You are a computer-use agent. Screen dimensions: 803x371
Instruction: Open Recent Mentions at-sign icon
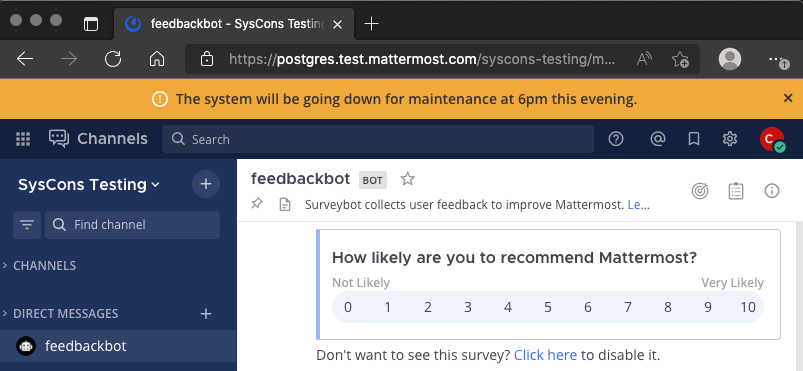(x=658, y=139)
